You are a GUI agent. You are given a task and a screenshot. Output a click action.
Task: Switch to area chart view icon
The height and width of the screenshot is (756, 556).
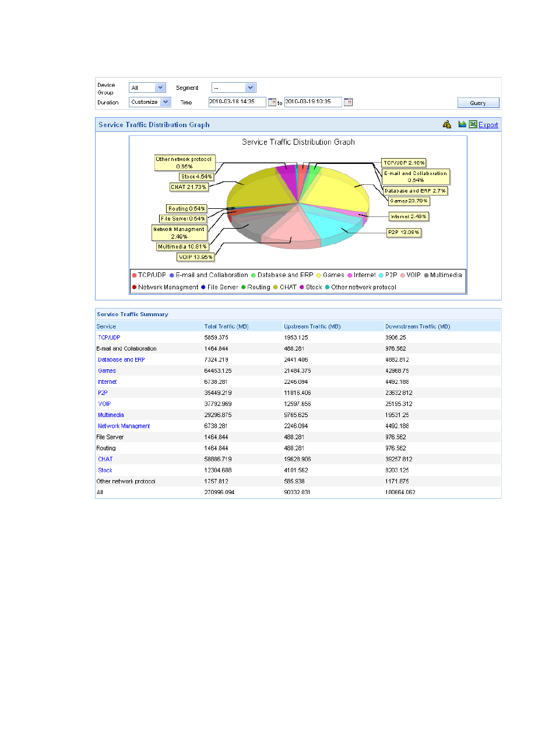coord(462,124)
